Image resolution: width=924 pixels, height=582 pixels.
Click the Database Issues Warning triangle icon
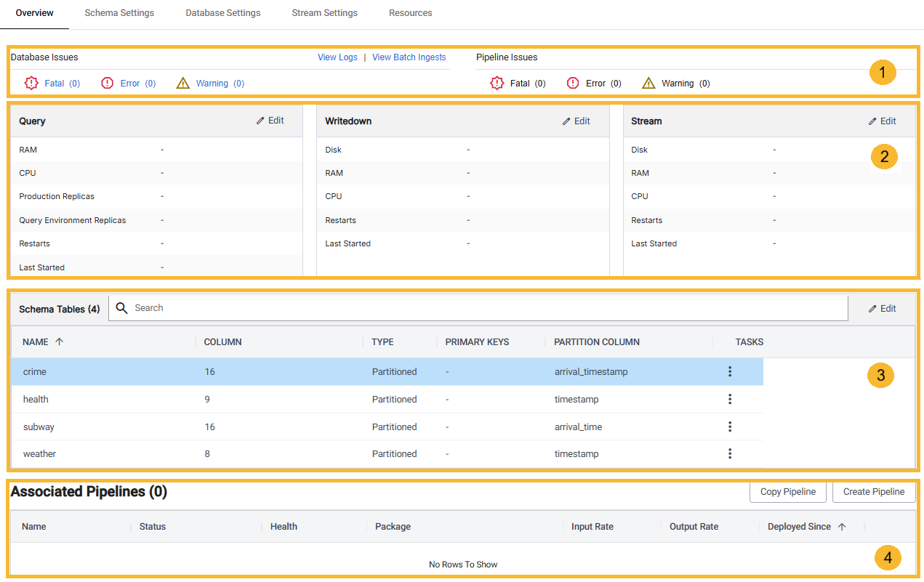point(183,83)
